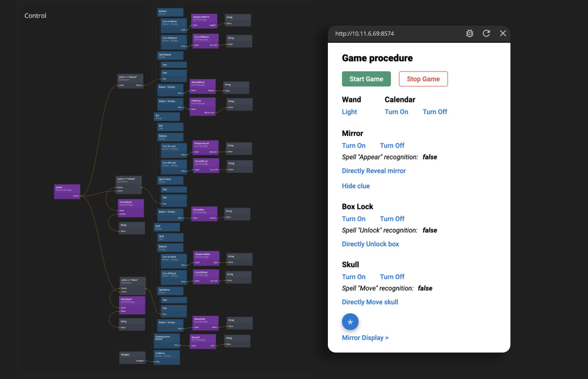
Task: Click Directly Reveal mirror link
Action: pos(373,171)
